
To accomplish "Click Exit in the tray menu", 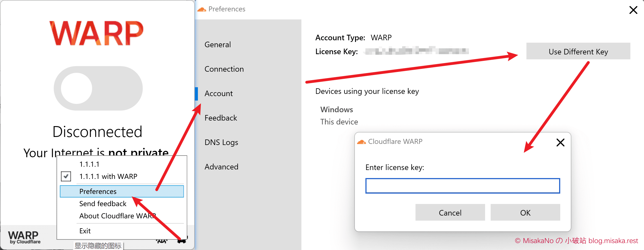I will (85, 231).
